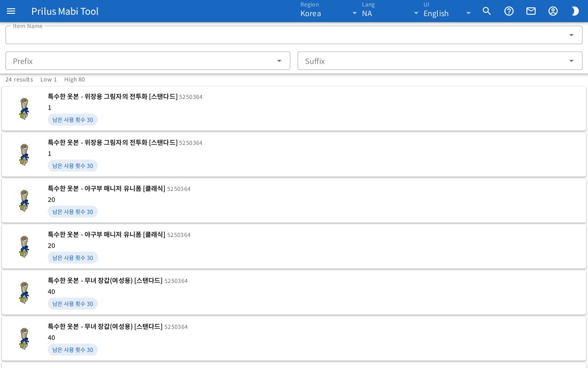The width and height of the screenshot is (588, 368).
Task: Open the Region dropdown showing Korea
Action: 329,11
